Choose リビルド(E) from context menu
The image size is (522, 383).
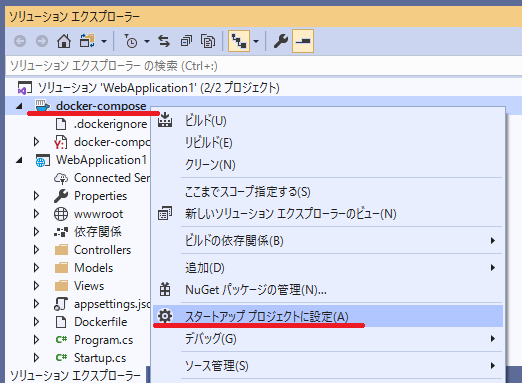tap(328, 143)
